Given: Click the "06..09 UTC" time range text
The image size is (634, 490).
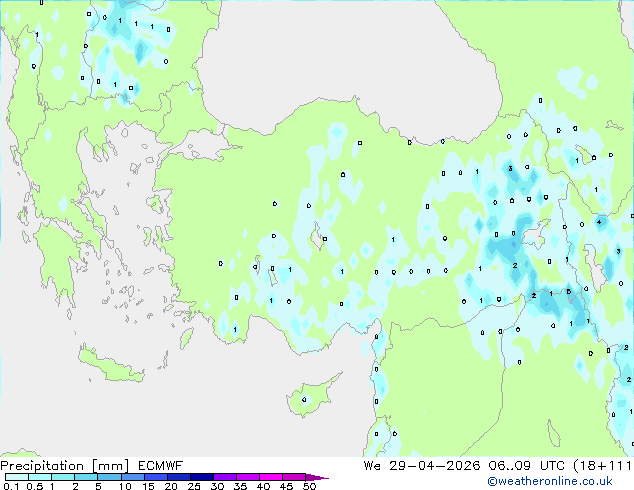Looking at the screenshot, I should (x=527, y=466).
